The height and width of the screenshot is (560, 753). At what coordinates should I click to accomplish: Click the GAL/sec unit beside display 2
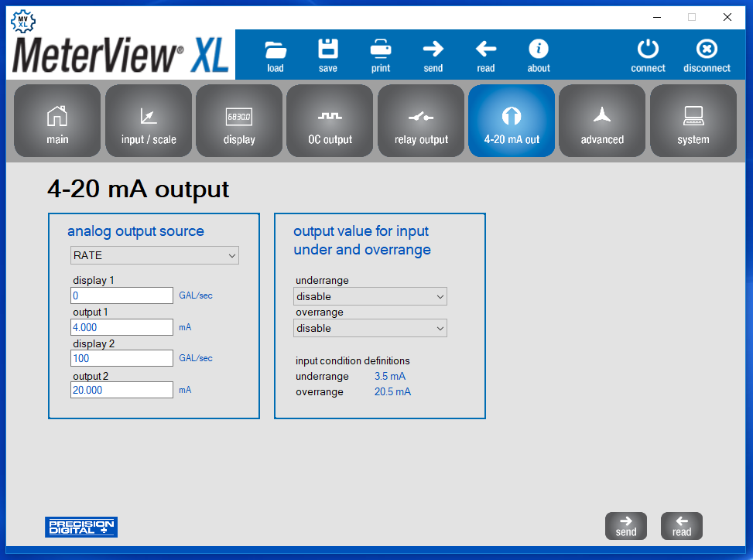196,358
